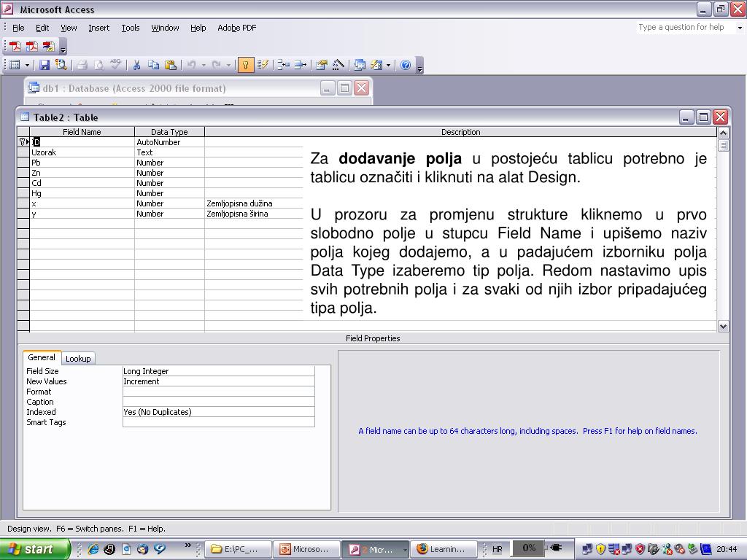
Task: Open the help question box dropdown arrow
Action: tap(740, 28)
